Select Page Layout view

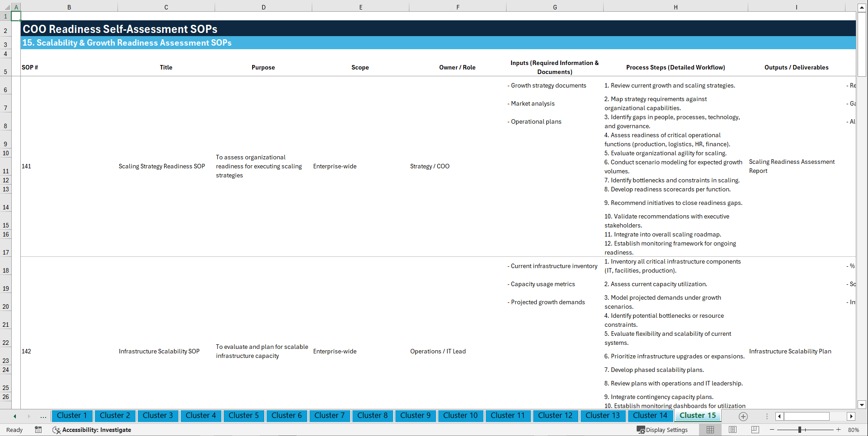coord(732,430)
